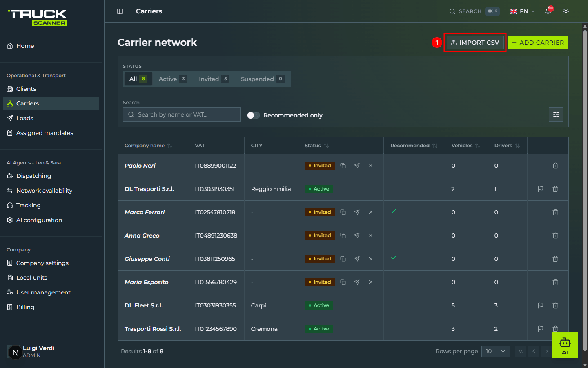Cancel invitation for Anna Greco
This screenshot has height=368, width=588.
point(371,236)
